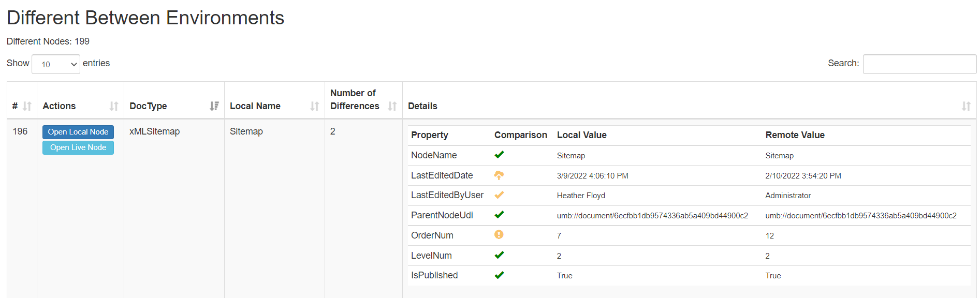
Task: Sort the table by Local Name column
Action: pos(315,106)
